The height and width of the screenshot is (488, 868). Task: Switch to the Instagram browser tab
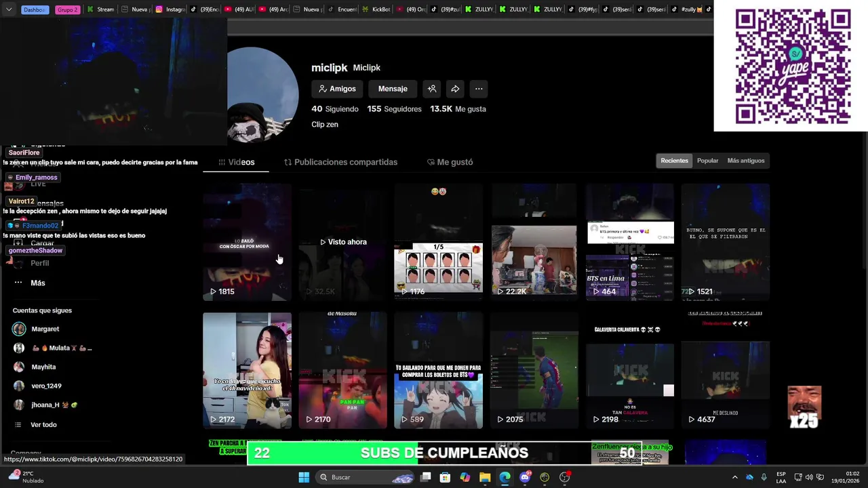(170, 9)
